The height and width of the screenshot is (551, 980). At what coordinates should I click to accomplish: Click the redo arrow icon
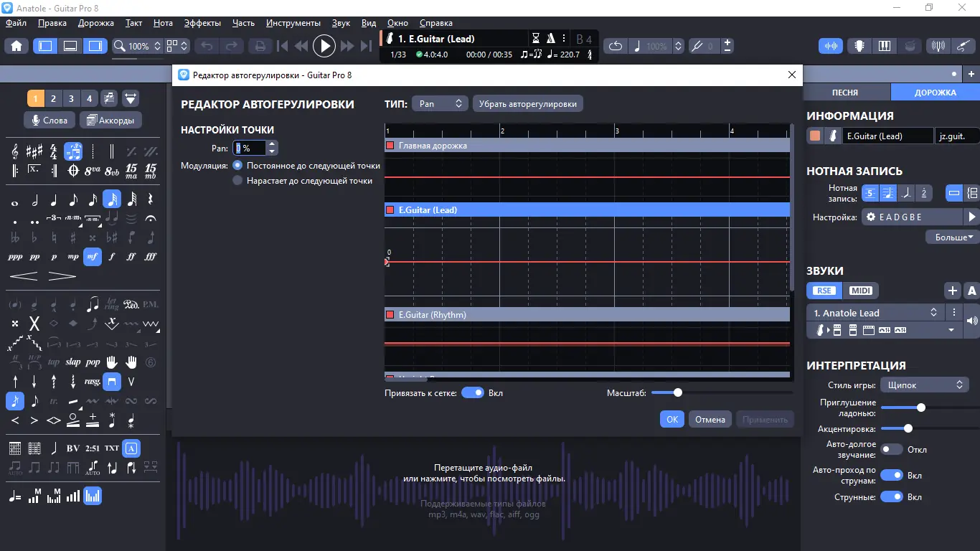231,46
